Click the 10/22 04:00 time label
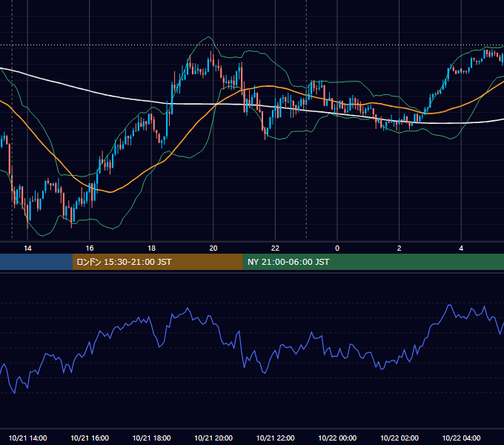504x445 pixels. pyautogui.click(x=461, y=438)
